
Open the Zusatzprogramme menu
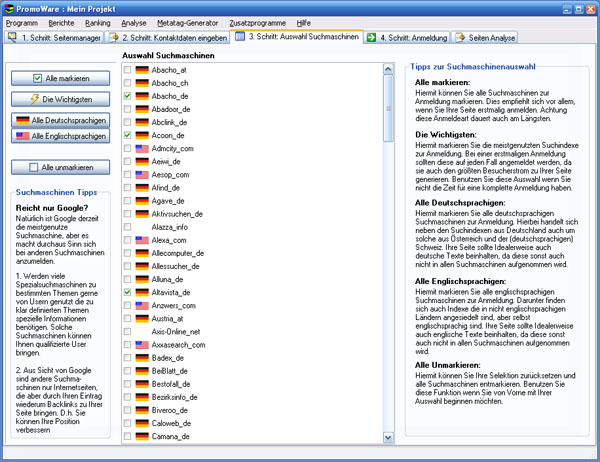click(x=258, y=23)
